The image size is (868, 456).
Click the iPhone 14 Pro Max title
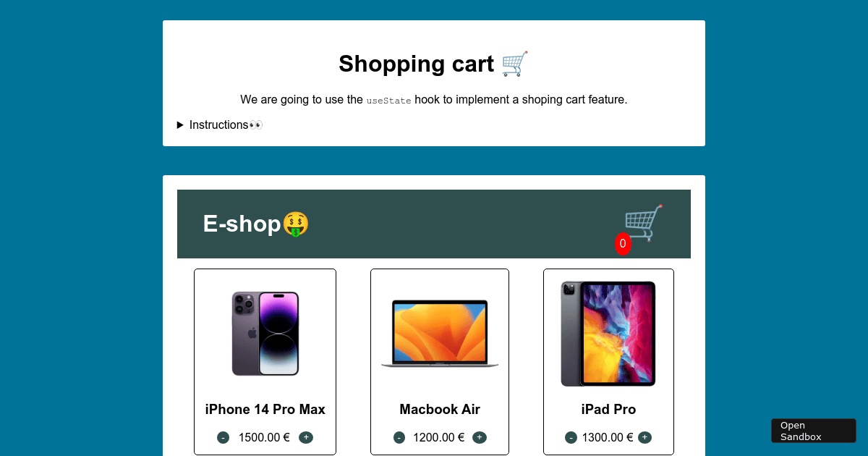[265, 410]
